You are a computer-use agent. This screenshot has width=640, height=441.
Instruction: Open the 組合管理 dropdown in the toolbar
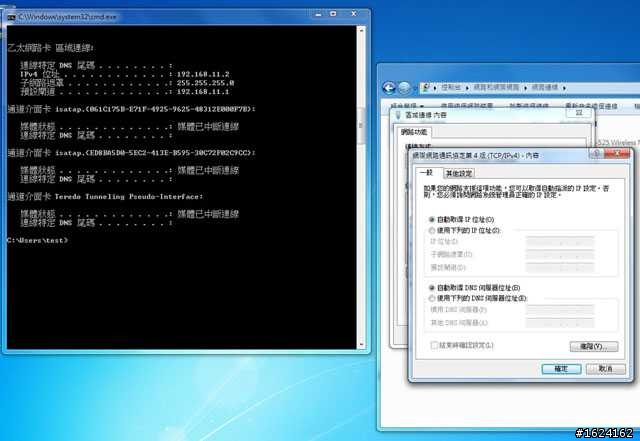[407, 106]
